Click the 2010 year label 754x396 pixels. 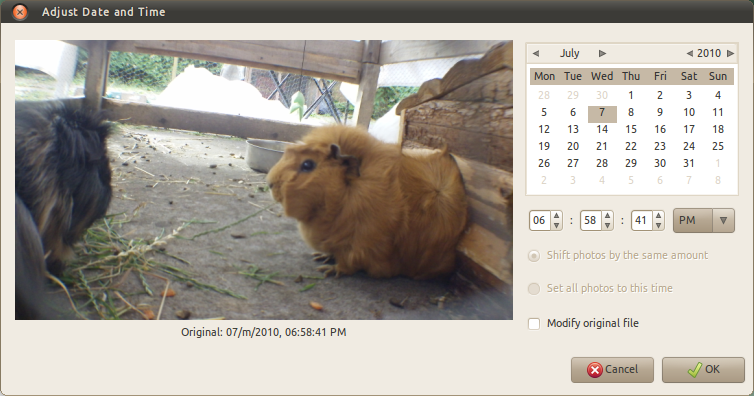click(x=709, y=53)
